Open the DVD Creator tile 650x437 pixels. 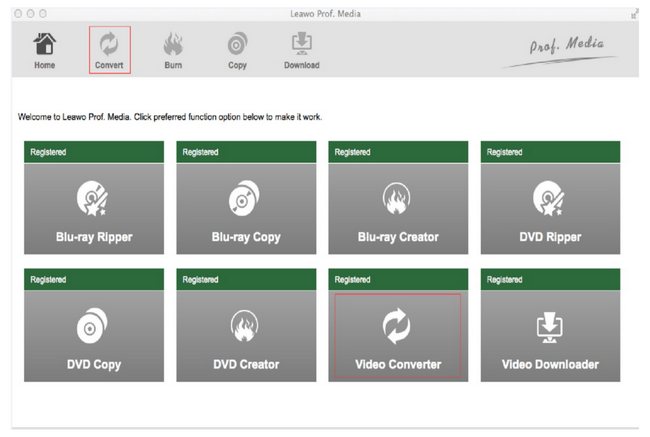(246, 335)
